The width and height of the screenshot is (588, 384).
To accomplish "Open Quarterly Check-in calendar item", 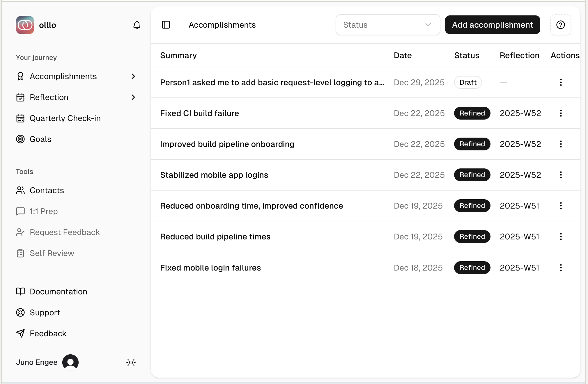I will [65, 118].
